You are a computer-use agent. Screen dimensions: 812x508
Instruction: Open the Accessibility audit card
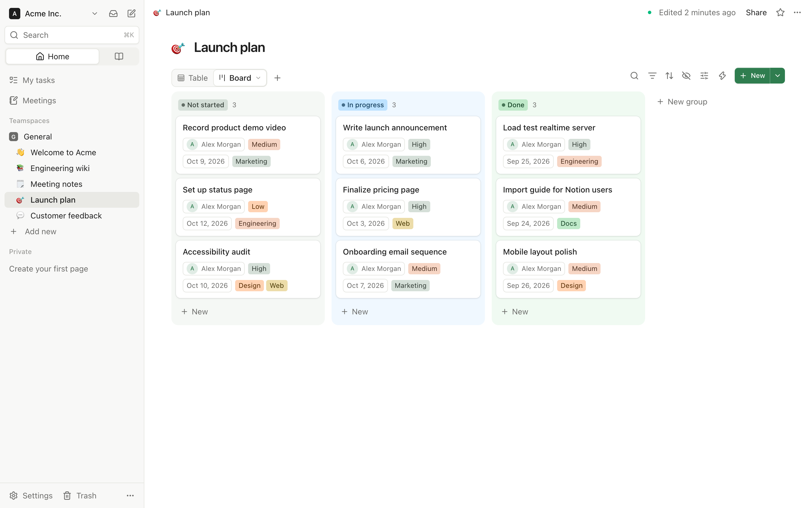pyautogui.click(x=248, y=269)
